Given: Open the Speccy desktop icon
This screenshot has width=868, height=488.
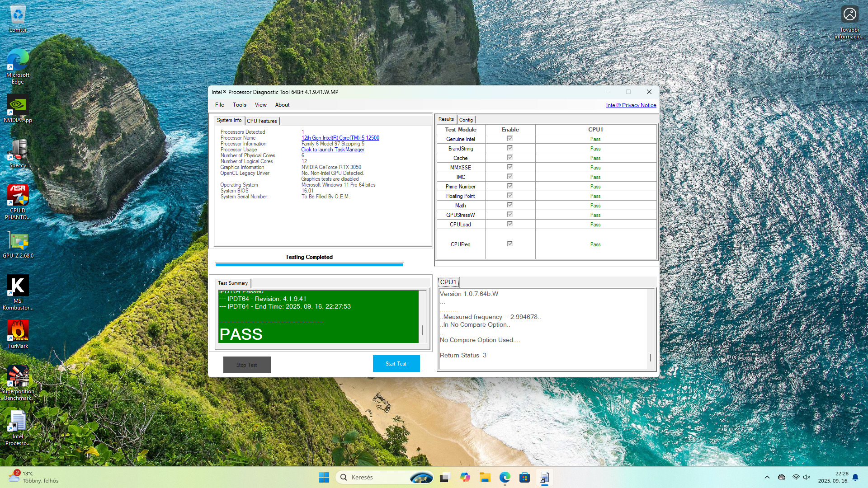Looking at the screenshot, I should click(x=18, y=151).
